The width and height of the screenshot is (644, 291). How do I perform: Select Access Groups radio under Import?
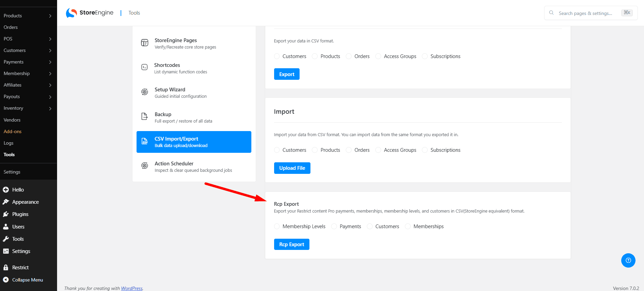378,150
